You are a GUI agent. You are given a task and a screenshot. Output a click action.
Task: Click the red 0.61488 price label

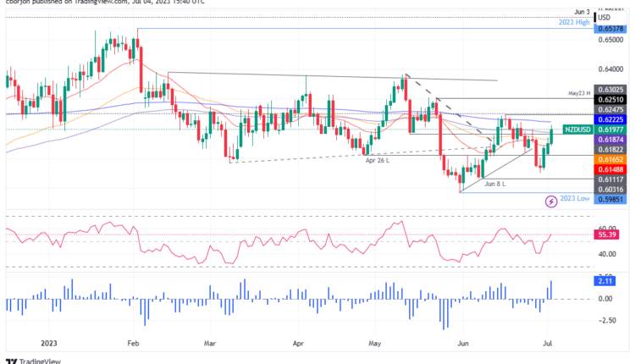pos(609,169)
